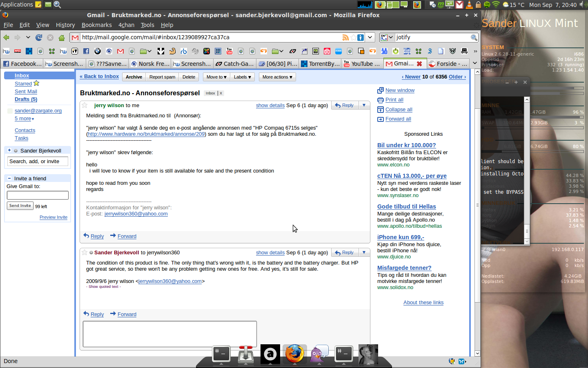Click the padlock icon in the top panel

click(x=478, y=4)
